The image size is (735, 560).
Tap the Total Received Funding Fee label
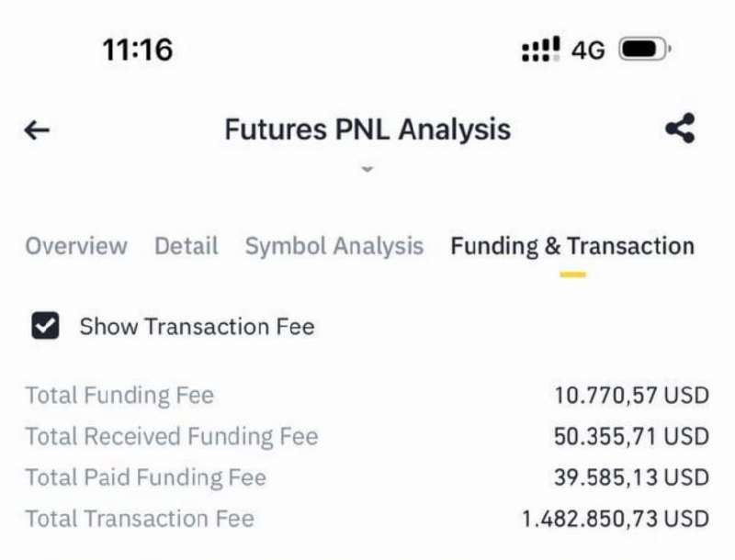coord(171,436)
